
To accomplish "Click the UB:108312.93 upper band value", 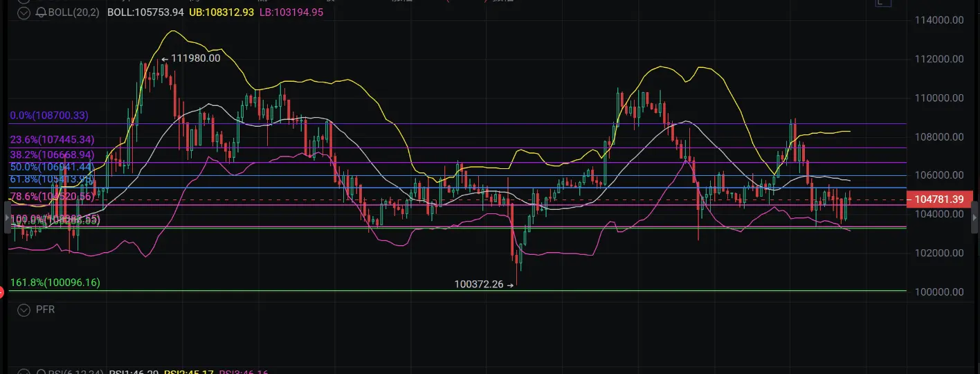I will 221,12.
